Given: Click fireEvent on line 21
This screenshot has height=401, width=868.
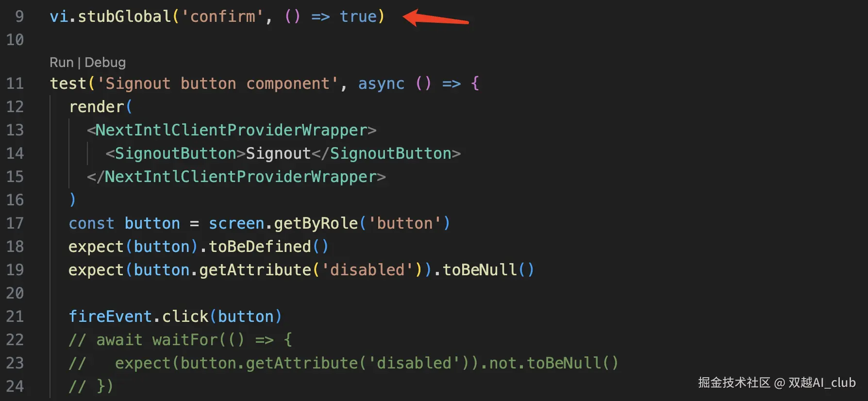Looking at the screenshot, I should (110, 317).
